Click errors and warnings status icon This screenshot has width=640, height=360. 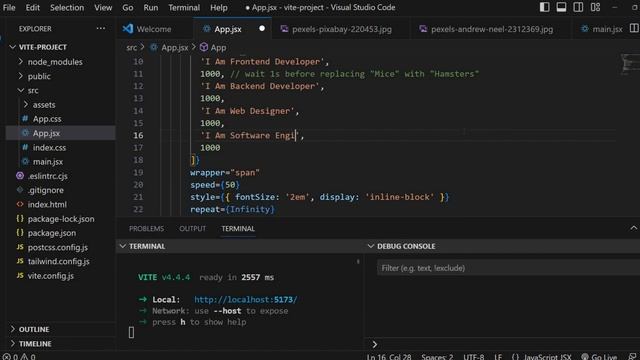click(19, 357)
